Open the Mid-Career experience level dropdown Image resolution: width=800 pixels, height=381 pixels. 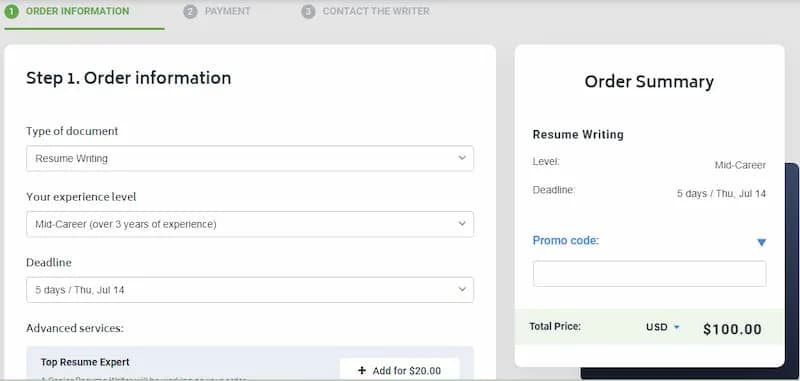pyautogui.click(x=250, y=224)
